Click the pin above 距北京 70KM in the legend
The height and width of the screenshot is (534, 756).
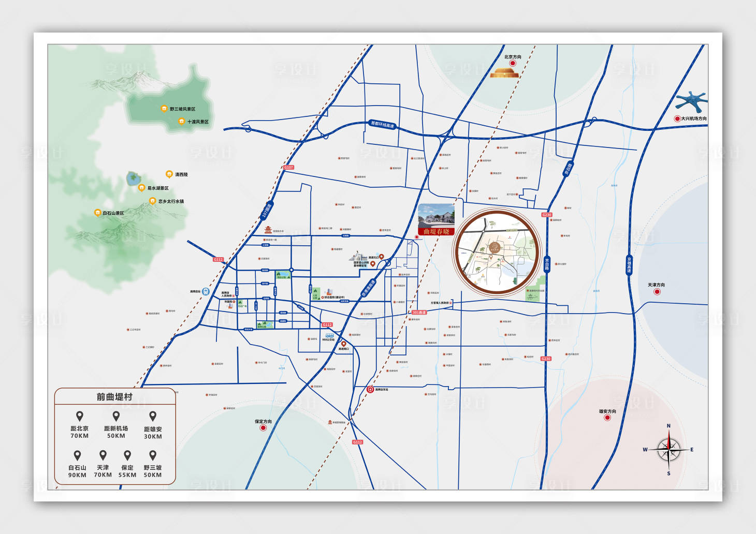79,416
